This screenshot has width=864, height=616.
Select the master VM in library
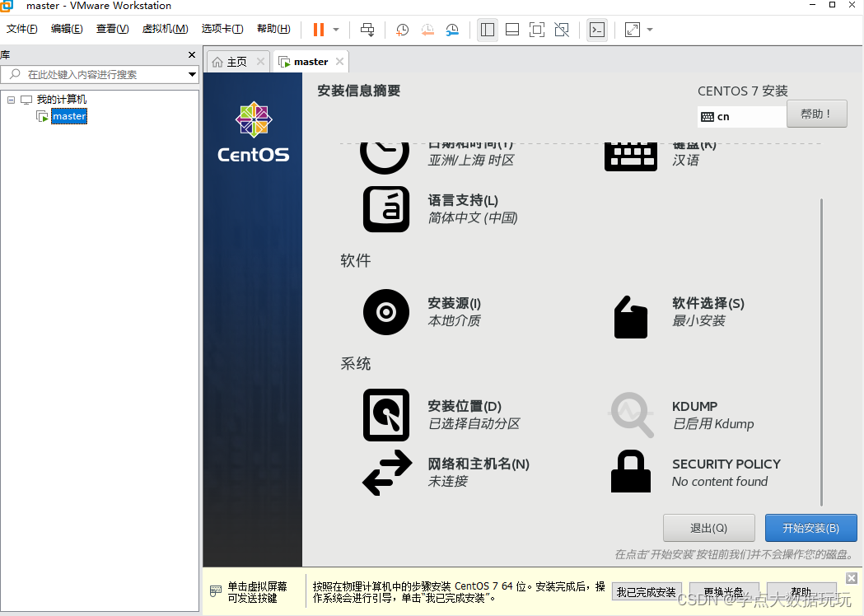coord(69,116)
